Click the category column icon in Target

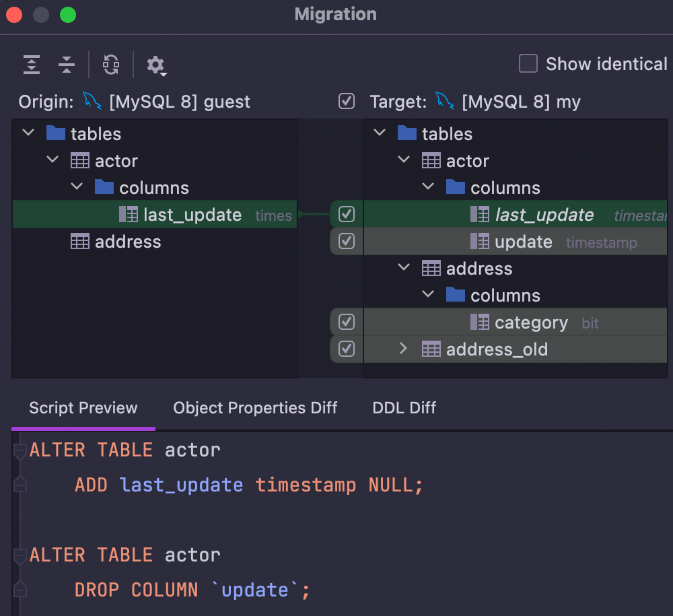480,322
